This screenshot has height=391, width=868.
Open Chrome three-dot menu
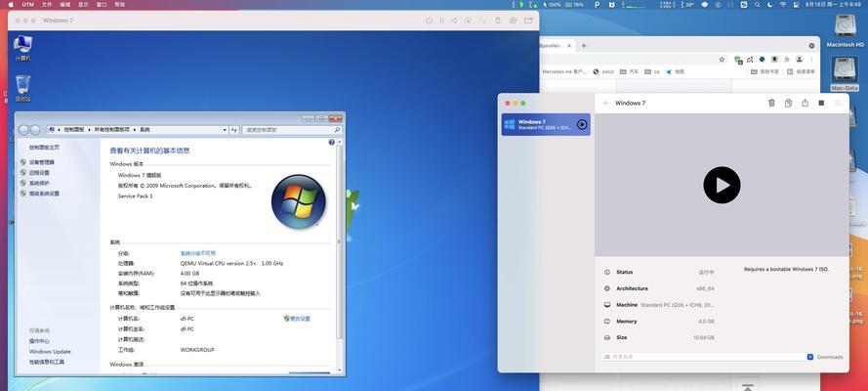[812, 60]
